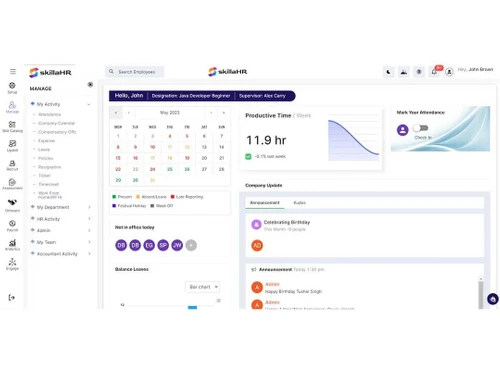Close the Manage panel with X icon

[x=90, y=84]
